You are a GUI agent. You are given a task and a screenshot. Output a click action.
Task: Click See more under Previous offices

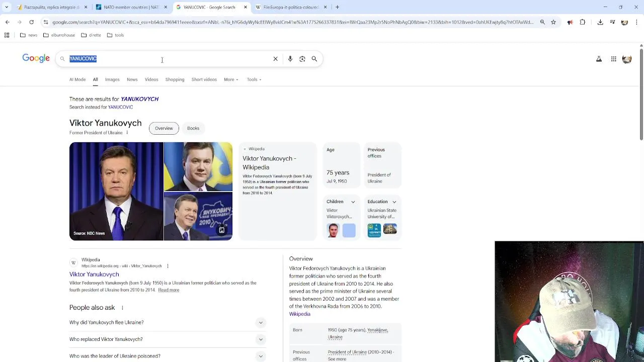coord(337,359)
